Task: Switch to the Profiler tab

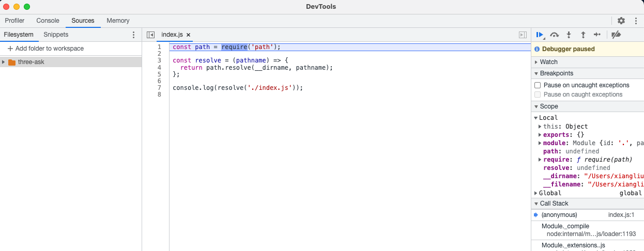Action: [14, 21]
